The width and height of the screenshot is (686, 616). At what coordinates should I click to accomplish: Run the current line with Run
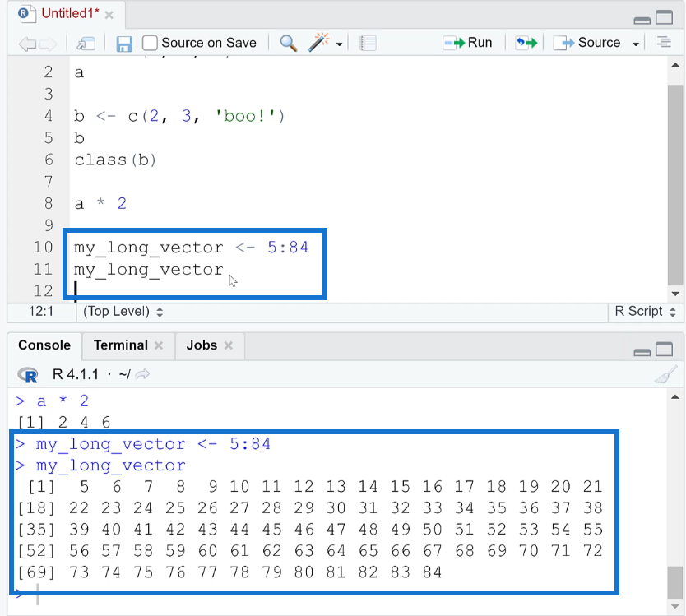click(x=467, y=43)
